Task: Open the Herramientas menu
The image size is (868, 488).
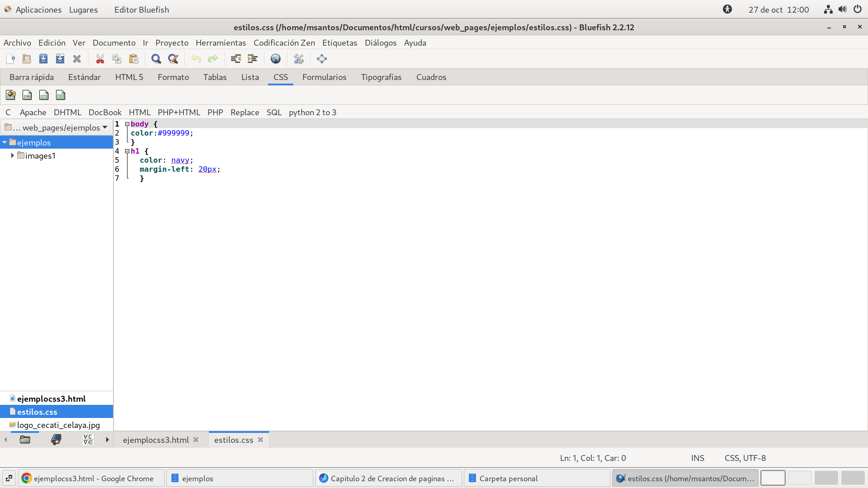Action: (221, 42)
